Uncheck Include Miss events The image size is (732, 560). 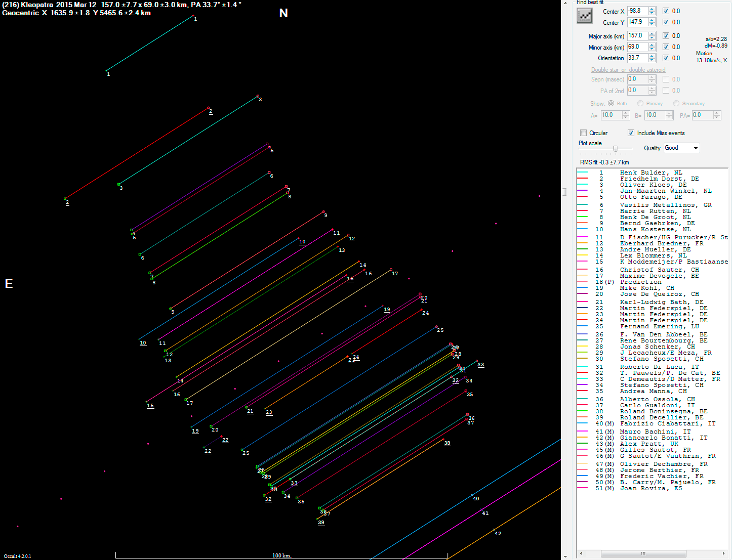click(x=631, y=133)
